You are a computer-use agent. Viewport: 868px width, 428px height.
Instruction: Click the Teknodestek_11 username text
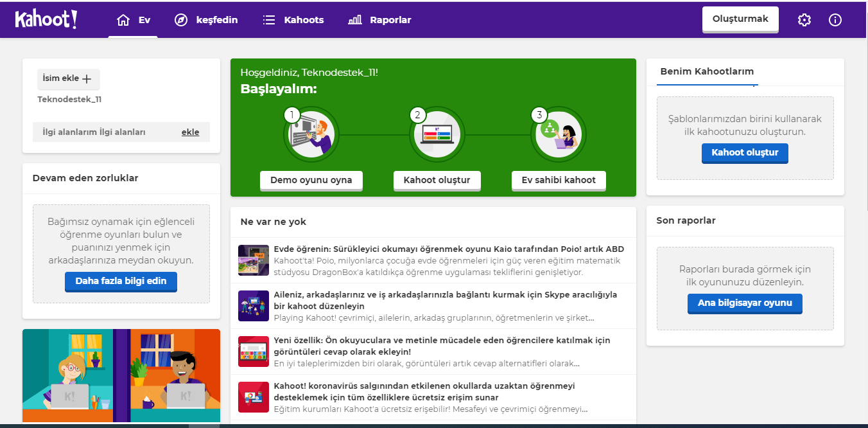pos(69,100)
